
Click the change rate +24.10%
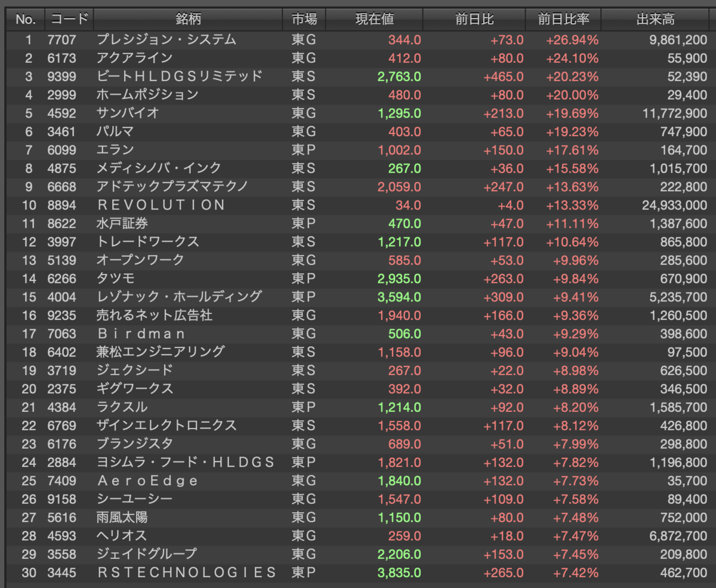tap(572, 59)
